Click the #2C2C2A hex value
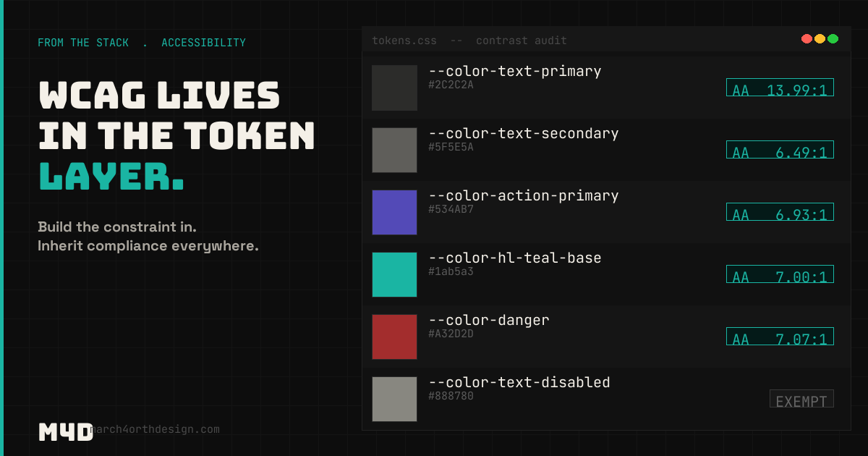Image resolution: width=868 pixels, height=456 pixels. (451, 85)
